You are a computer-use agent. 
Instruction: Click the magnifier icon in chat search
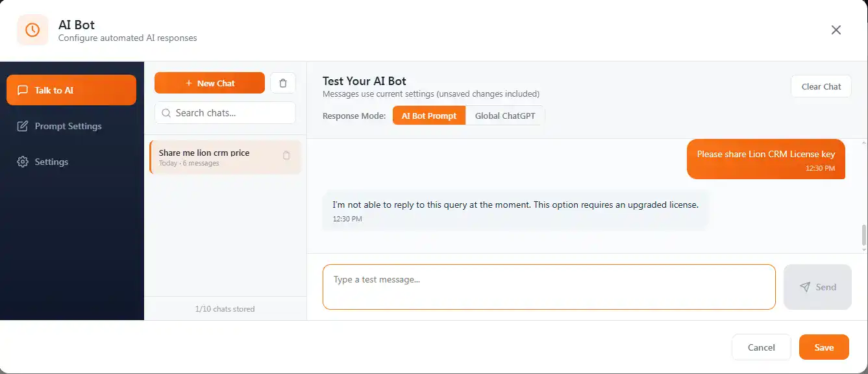coord(166,112)
